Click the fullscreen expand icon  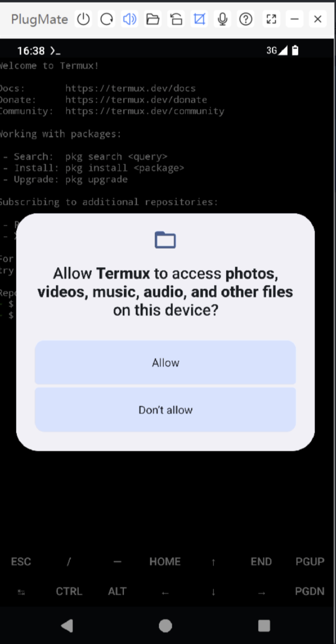271,19
